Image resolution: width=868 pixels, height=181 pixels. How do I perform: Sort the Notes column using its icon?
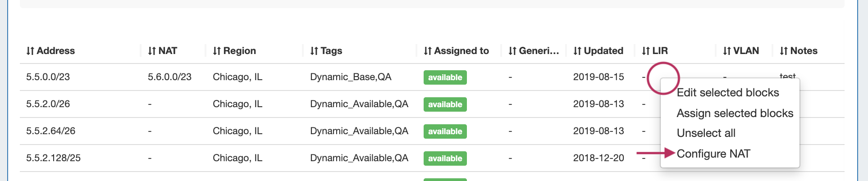pos(784,51)
